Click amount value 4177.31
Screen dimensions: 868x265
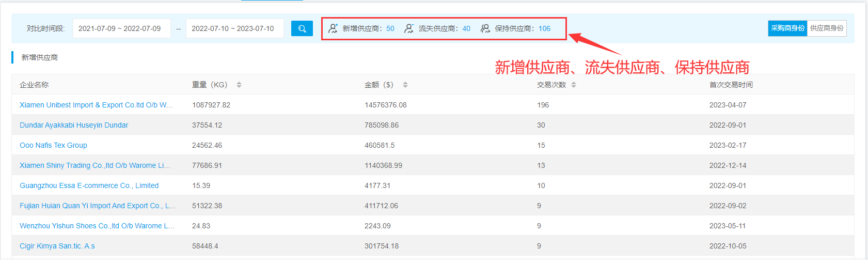(377, 185)
